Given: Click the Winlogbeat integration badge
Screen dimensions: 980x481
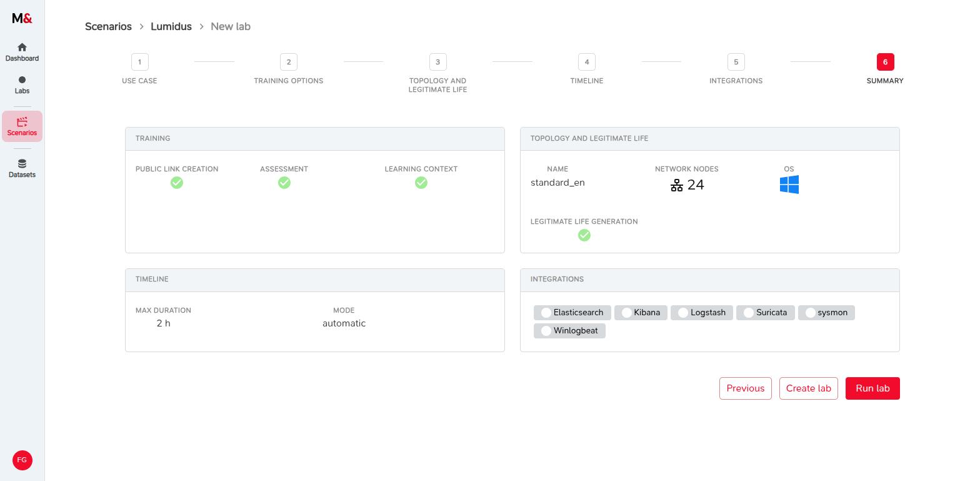Looking at the screenshot, I should tap(569, 331).
